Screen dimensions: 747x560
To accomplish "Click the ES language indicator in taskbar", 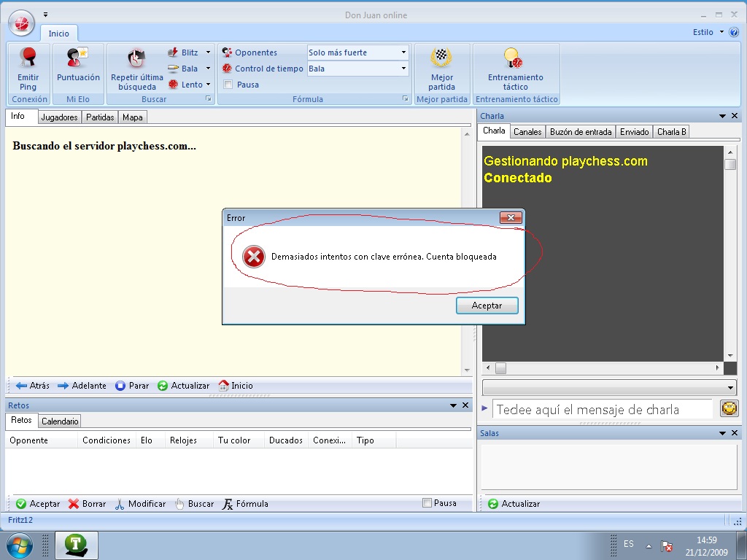I will tap(628, 544).
